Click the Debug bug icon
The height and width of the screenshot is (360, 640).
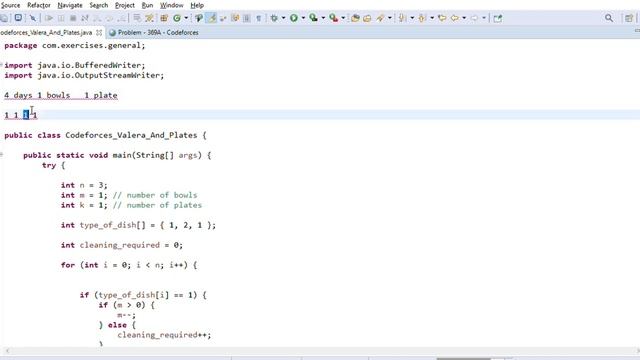coord(274,18)
